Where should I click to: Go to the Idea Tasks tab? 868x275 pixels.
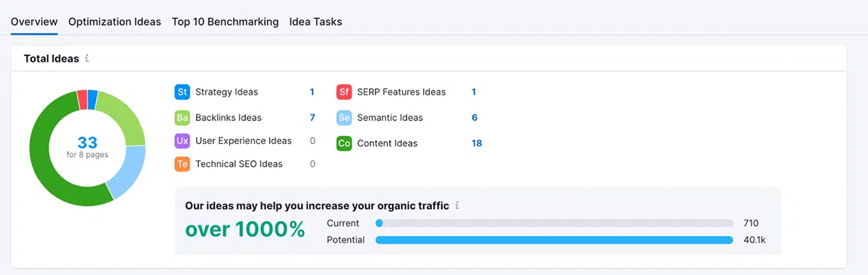coord(315,22)
